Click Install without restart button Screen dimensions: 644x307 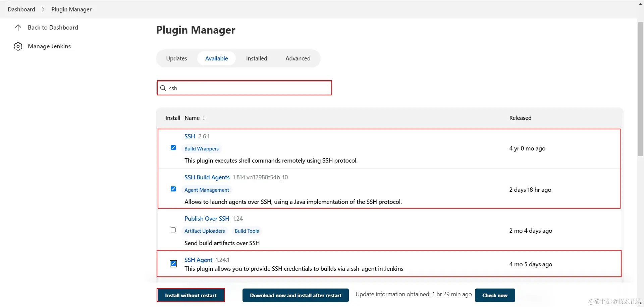click(191, 296)
